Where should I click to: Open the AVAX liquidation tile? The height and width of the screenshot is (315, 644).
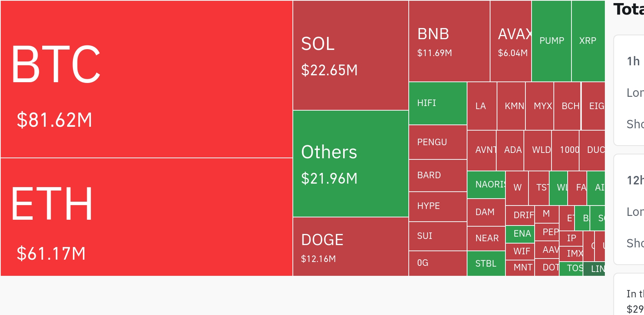click(x=510, y=41)
